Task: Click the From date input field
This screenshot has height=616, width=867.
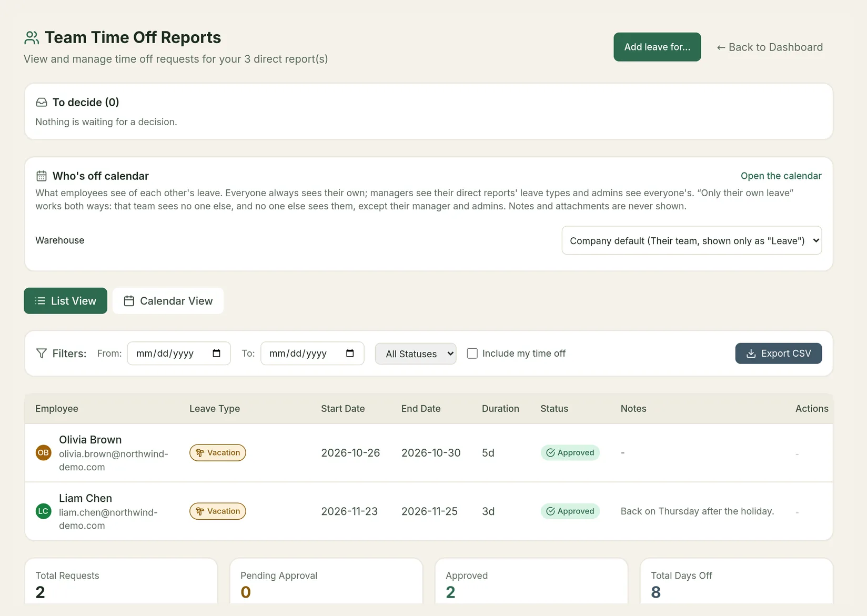Action: point(179,354)
